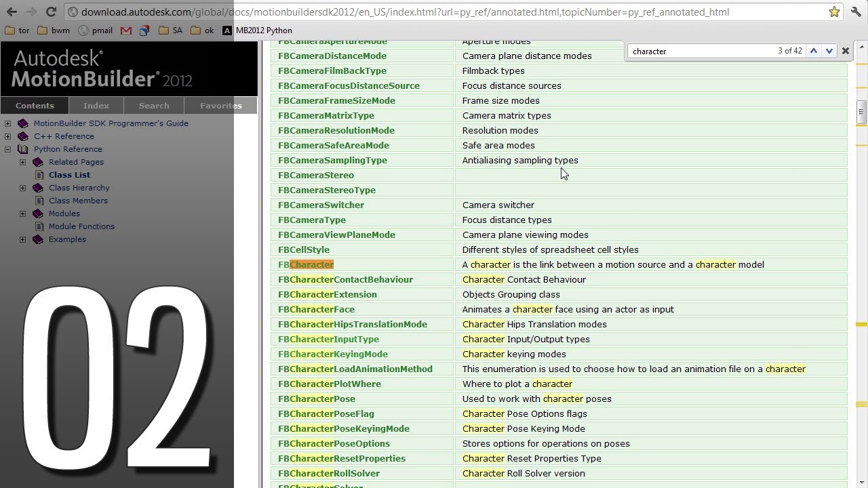Open the FBCharacterPlotWhere class link

point(330,384)
